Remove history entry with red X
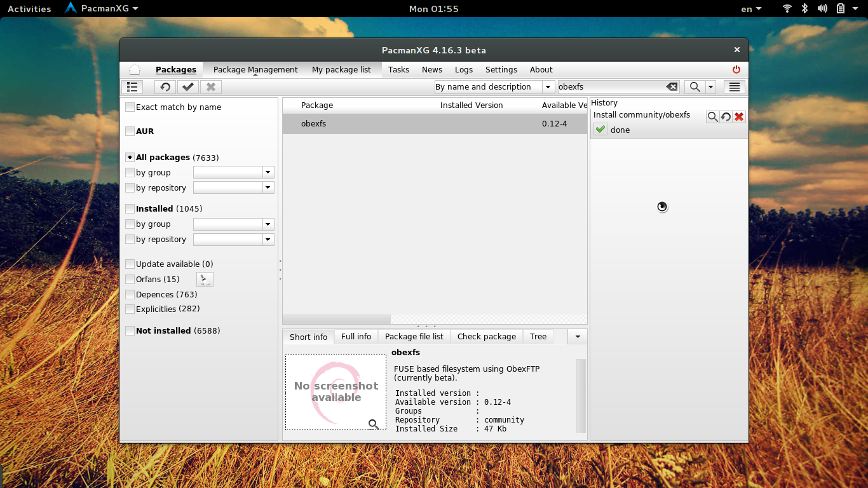This screenshot has width=868, height=488. pos(738,116)
